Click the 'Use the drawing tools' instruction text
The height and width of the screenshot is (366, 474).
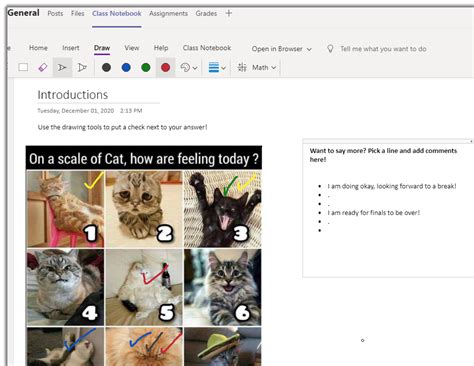tap(122, 127)
